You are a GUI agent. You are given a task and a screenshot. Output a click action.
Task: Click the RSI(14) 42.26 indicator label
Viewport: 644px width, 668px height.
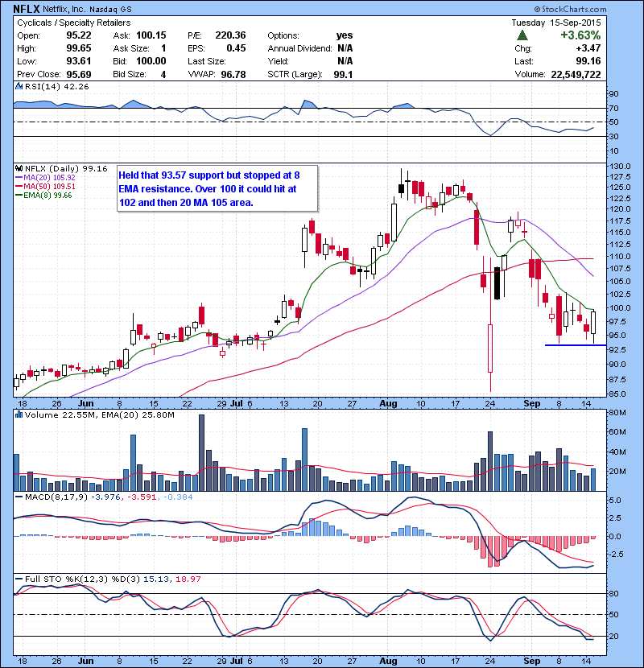coord(56,86)
